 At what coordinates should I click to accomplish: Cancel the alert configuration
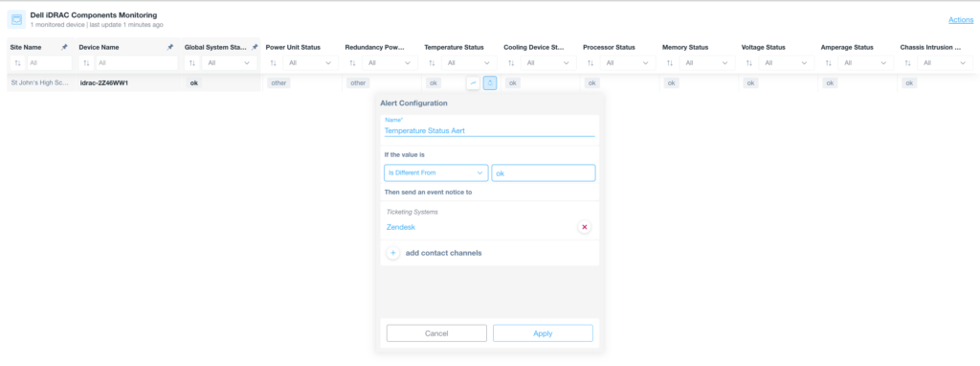tap(436, 333)
